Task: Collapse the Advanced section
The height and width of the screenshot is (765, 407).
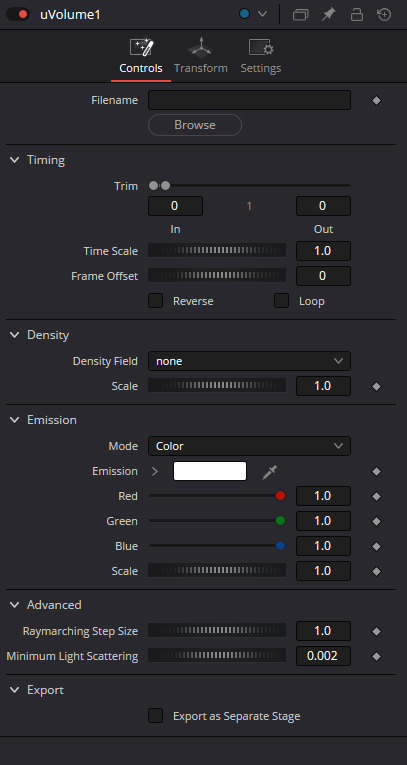Action: tap(15, 604)
